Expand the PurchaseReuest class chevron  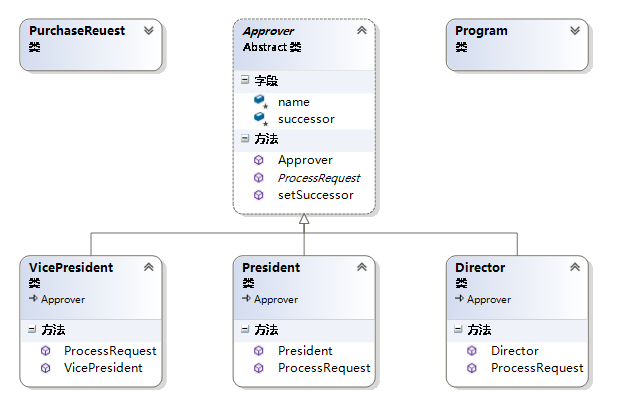tap(149, 31)
